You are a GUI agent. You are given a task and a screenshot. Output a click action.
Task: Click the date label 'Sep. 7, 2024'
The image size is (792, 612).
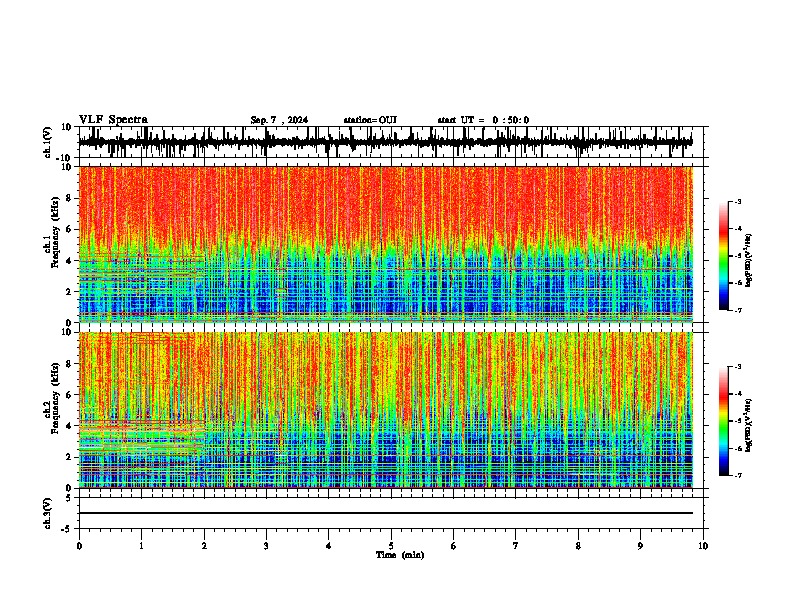tap(279, 120)
